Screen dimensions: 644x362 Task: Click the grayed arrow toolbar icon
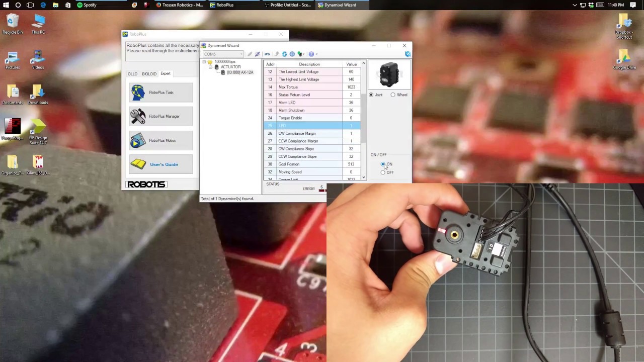click(276, 54)
